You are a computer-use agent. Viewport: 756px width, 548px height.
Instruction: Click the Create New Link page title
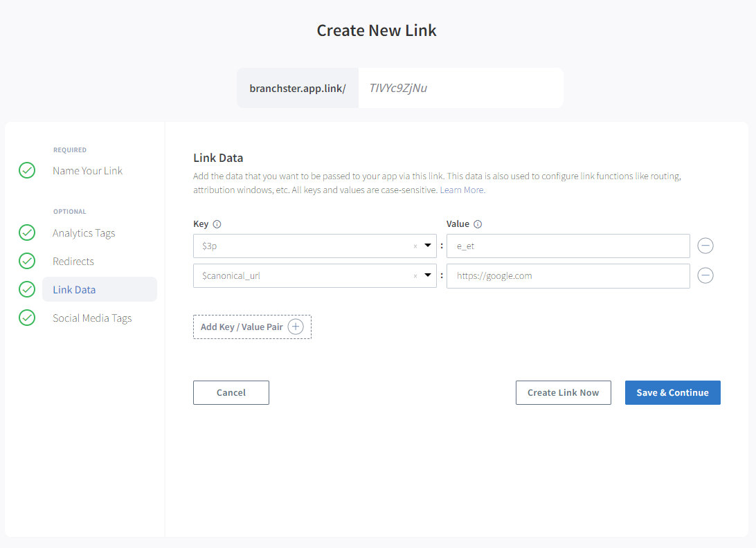tap(377, 30)
